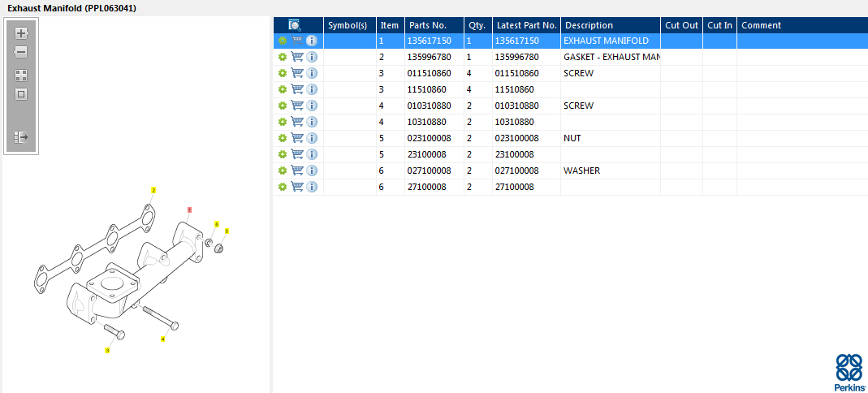868x393 pixels.
Task: Select the NUT description cell
Action: (x=611, y=138)
